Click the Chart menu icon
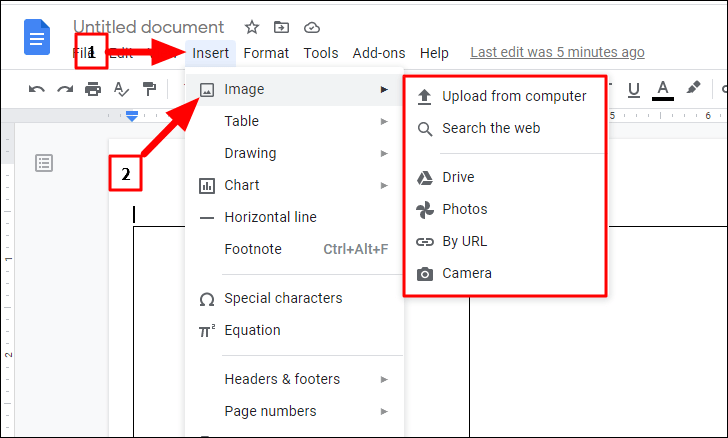The width and height of the screenshot is (728, 438). (x=207, y=186)
